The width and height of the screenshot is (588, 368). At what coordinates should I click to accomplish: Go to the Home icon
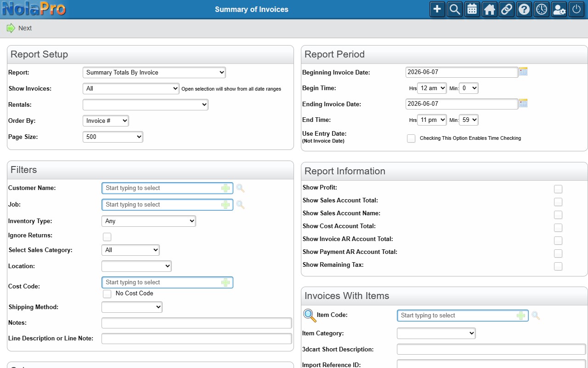pyautogui.click(x=490, y=9)
